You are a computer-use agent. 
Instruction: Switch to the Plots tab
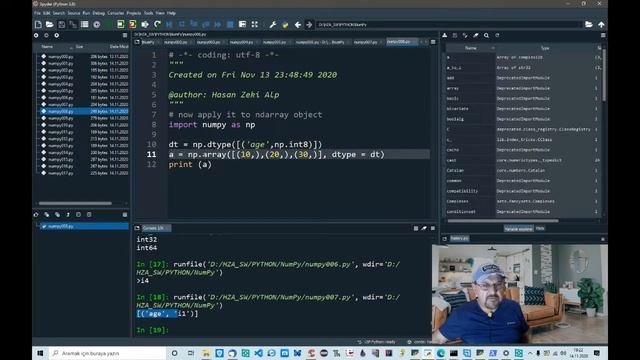coord(540,229)
